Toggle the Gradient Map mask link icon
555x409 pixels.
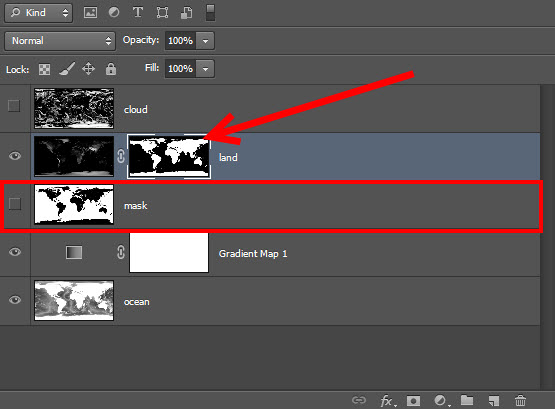click(x=121, y=252)
